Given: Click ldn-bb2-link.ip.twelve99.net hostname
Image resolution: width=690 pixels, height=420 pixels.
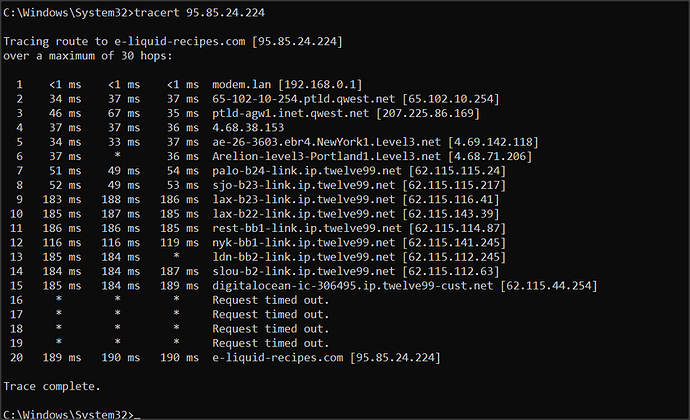Looking at the screenshot, I should coord(304,257).
